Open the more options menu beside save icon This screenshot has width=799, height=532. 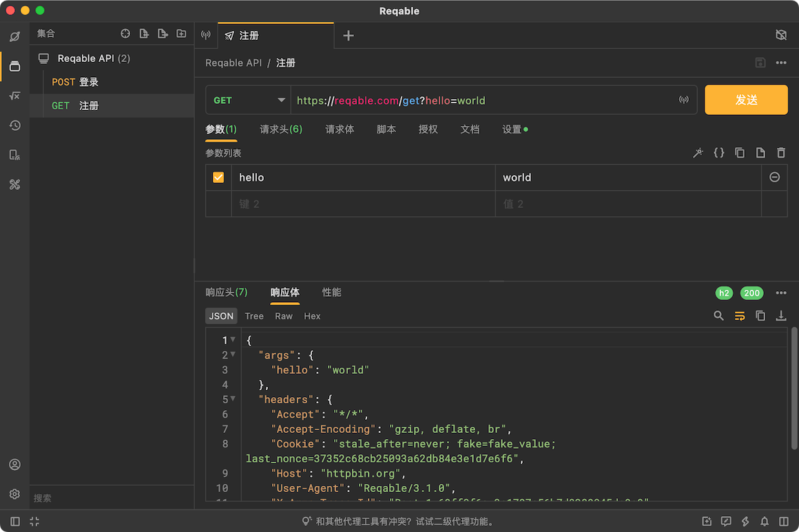tap(781, 63)
